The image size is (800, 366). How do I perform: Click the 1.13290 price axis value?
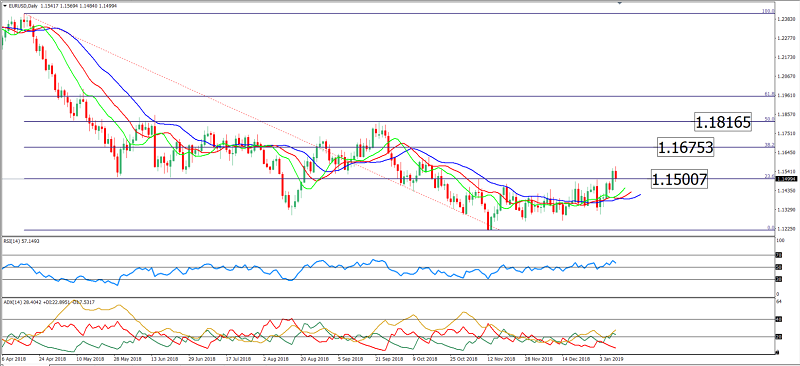click(785, 210)
